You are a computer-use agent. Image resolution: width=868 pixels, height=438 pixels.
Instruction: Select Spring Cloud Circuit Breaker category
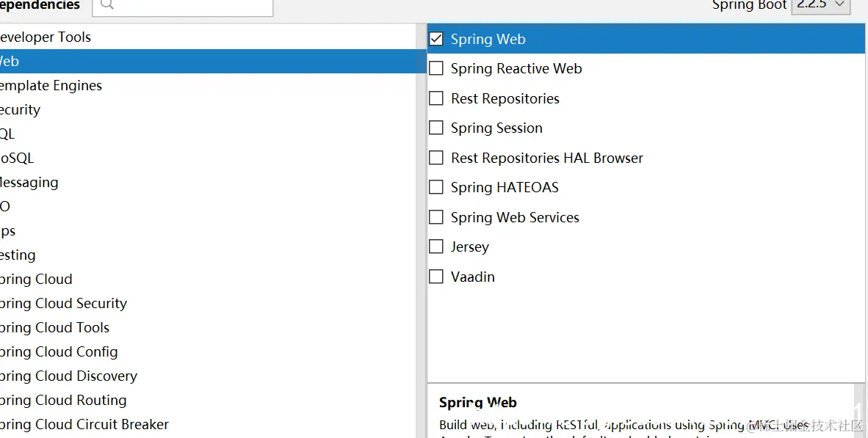coord(209,424)
